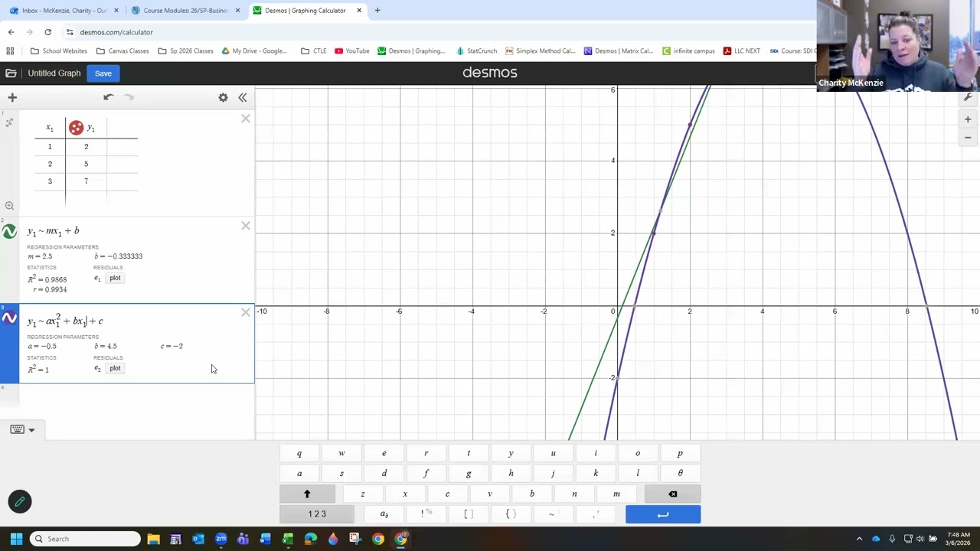This screenshot has height=551, width=980.
Task: Switch to the Course Modules tab
Action: [x=186, y=11]
